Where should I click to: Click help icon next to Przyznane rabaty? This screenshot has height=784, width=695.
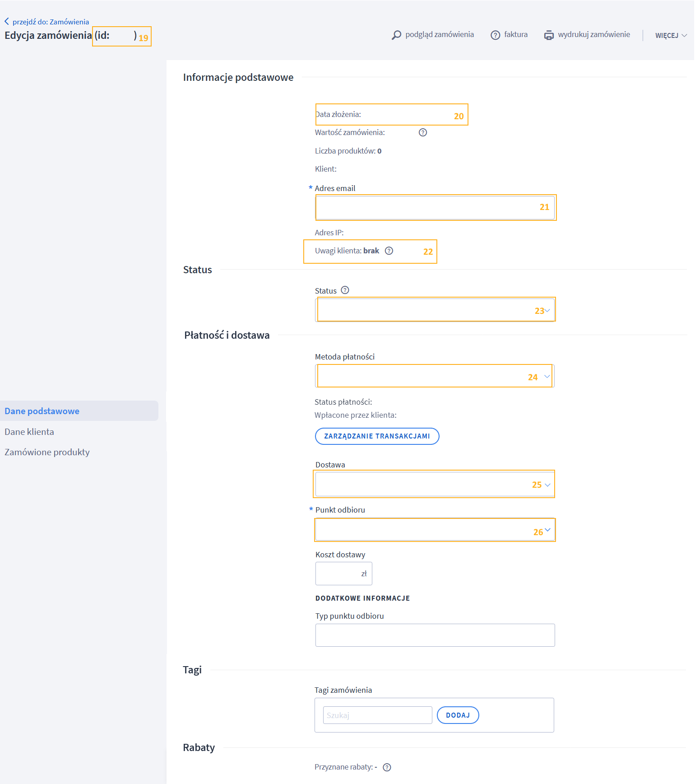(387, 767)
